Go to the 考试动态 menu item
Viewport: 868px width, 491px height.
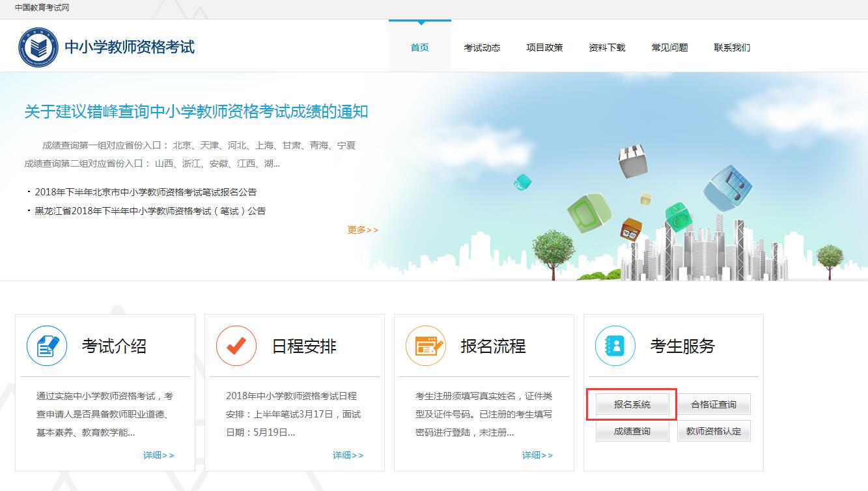coord(482,48)
